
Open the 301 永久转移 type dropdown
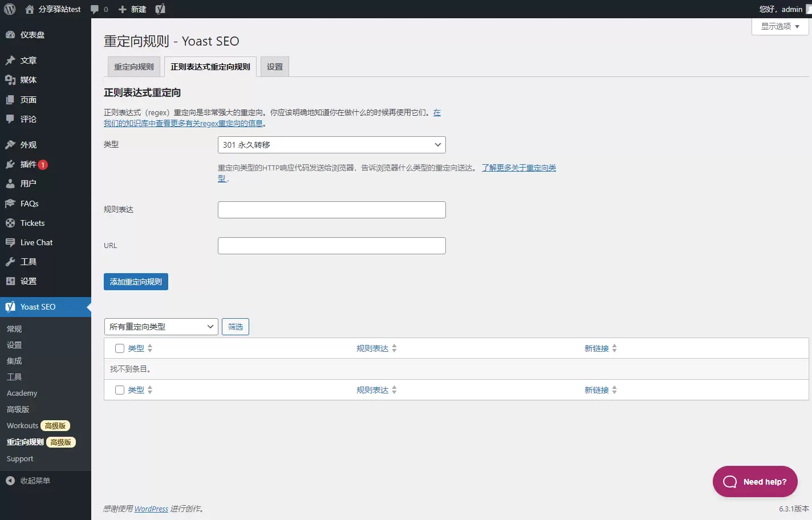(x=332, y=145)
